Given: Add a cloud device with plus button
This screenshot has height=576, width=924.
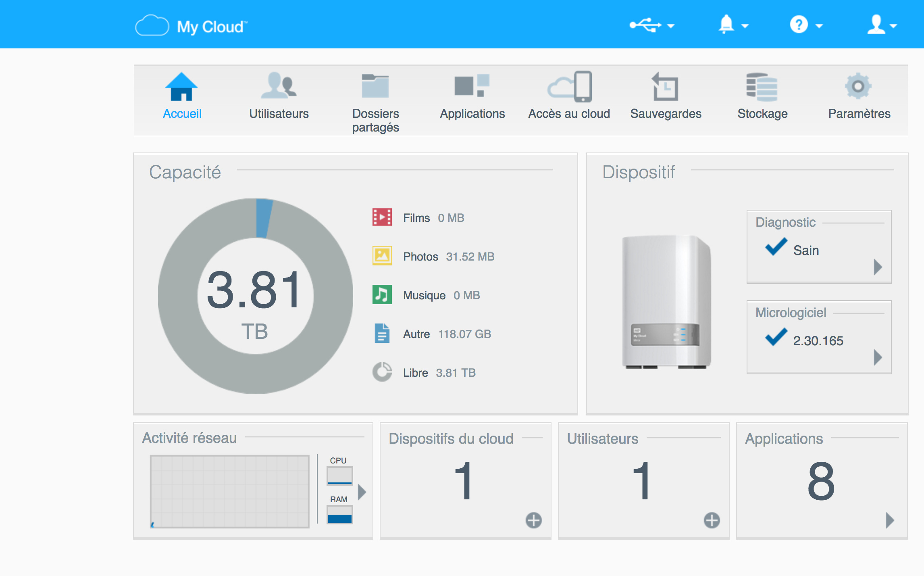Looking at the screenshot, I should click(533, 520).
